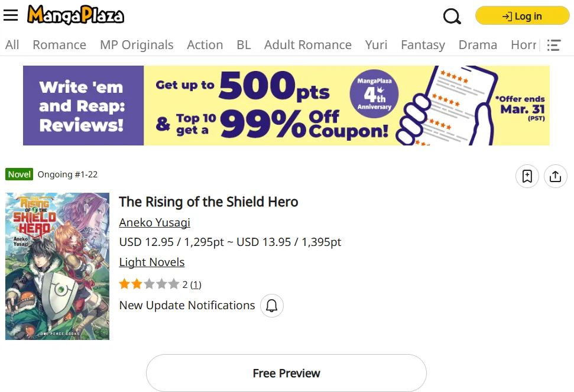The height and width of the screenshot is (392, 574).
Task: Expand the full genre list icon
Action: click(554, 45)
